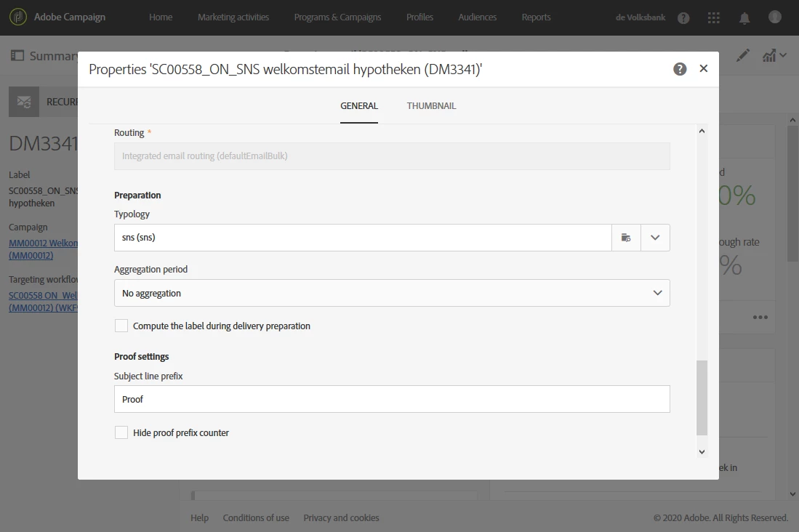Click the Properties dialog title text
Image resolution: width=799 pixels, height=532 pixels.
[285, 69]
